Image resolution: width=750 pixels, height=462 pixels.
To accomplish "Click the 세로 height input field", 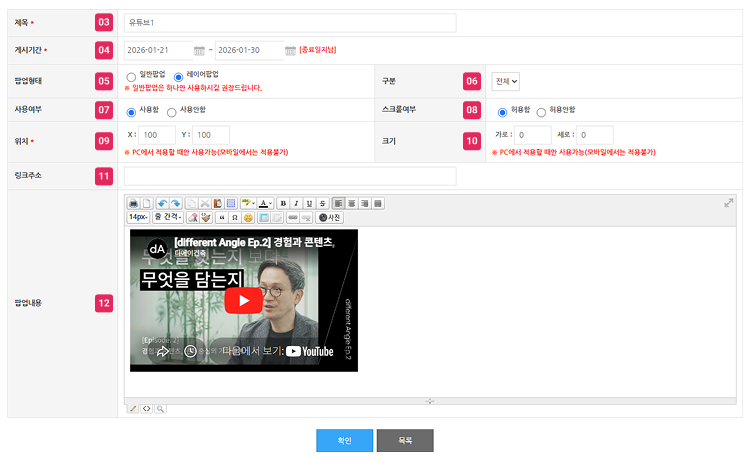I will click(595, 135).
